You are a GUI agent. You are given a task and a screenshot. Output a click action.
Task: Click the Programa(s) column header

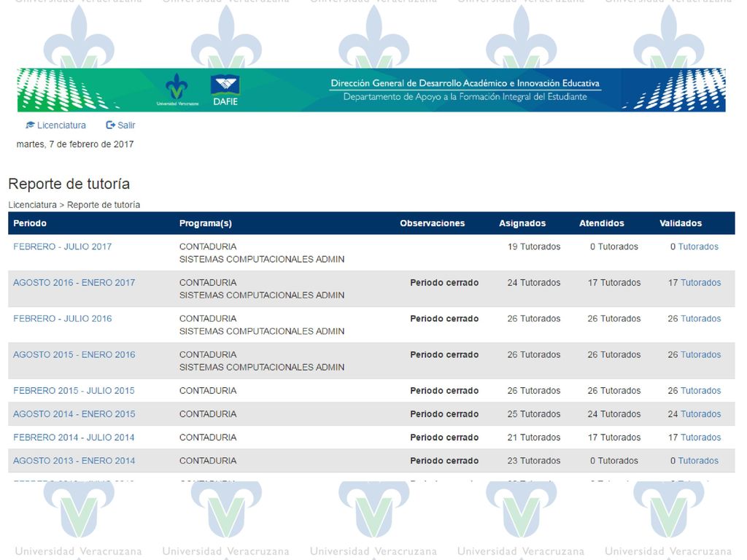(x=205, y=223)
